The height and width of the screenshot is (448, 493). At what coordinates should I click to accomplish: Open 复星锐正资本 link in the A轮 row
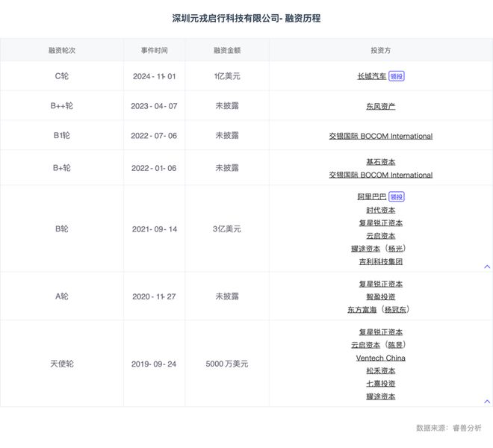point(380,284)
